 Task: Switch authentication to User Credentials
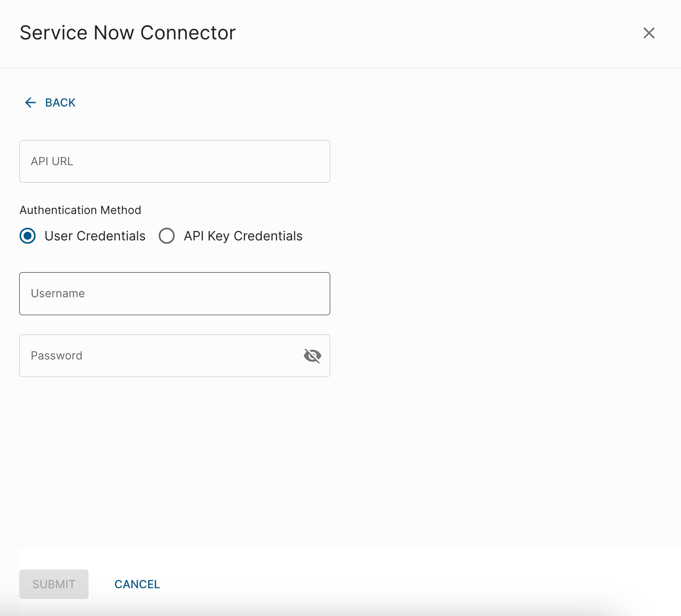(27, 236)
